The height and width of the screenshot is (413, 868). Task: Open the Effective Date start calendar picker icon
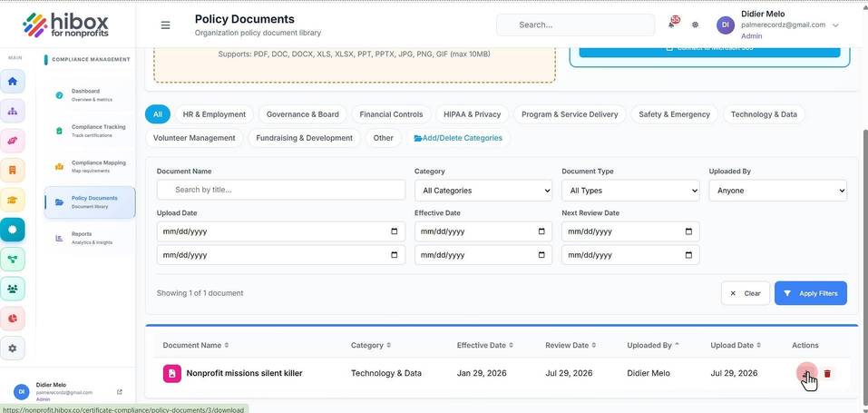point(541,231)
